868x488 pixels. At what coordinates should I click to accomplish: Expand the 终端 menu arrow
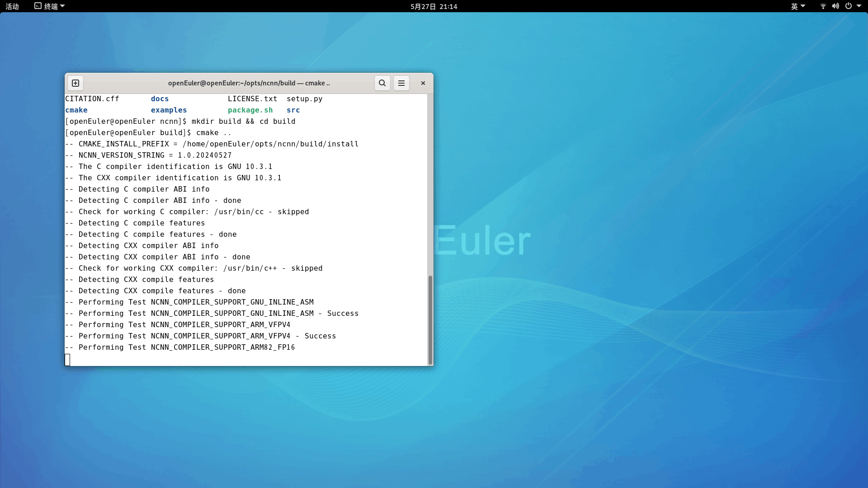[x=62, y=6]
